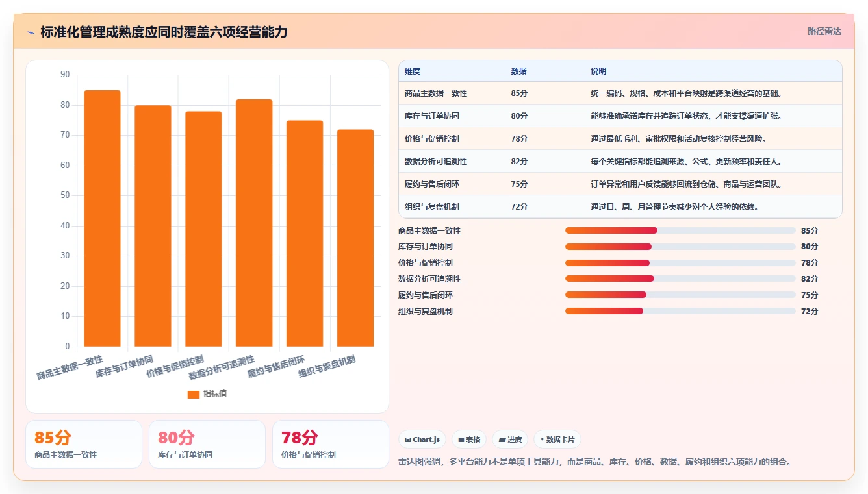
Task: Click the description starting 通过最低毛利
Action: coord(678,139)
